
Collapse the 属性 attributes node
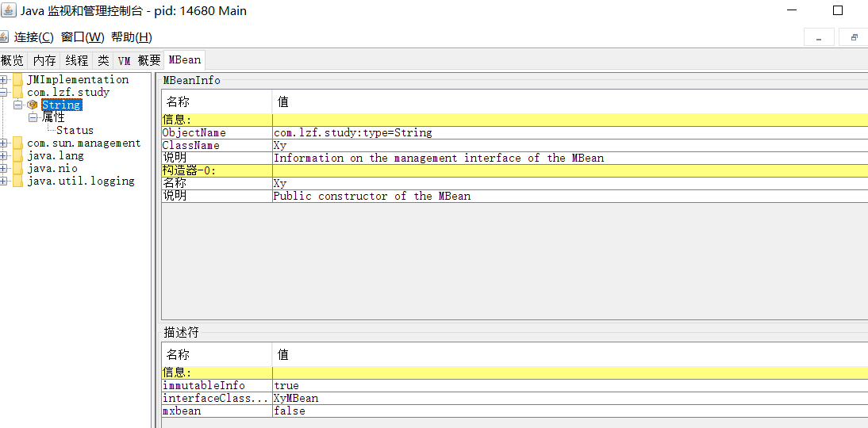click(x=33, y=117)
